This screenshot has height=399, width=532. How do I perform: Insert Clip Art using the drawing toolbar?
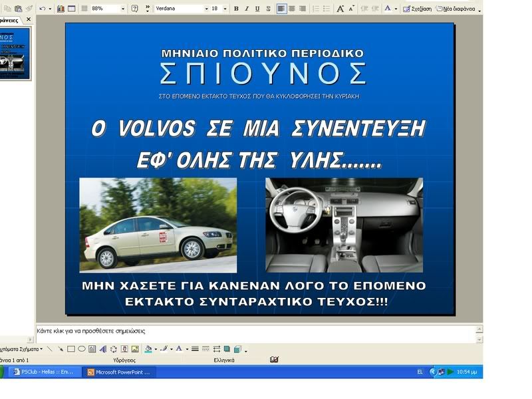pos(124,348)
